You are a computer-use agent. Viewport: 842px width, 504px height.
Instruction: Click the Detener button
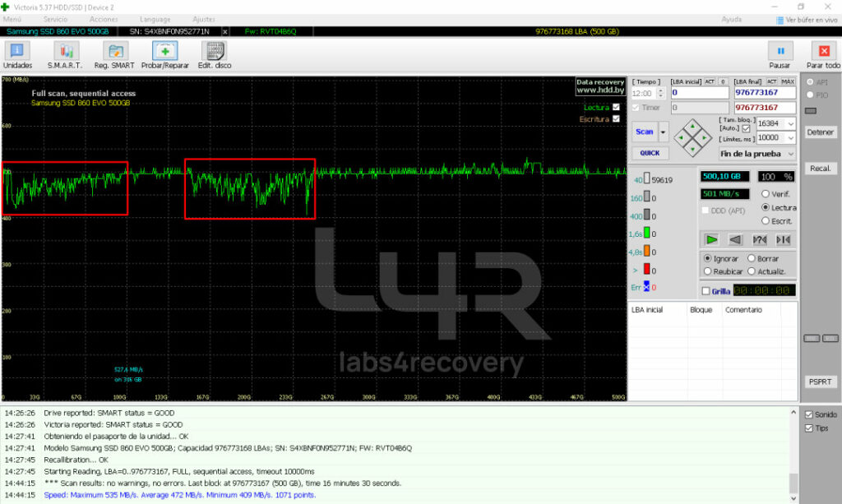pyautogui.click(x=820, y=132)
